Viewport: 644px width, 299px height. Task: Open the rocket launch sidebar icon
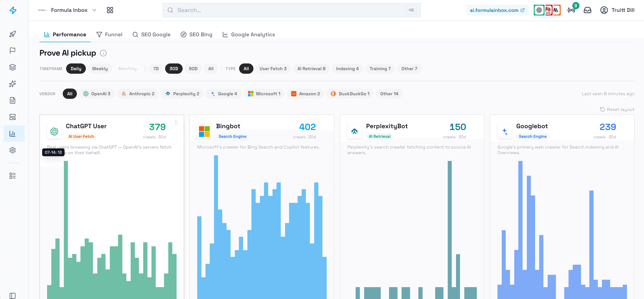(13, 34)
